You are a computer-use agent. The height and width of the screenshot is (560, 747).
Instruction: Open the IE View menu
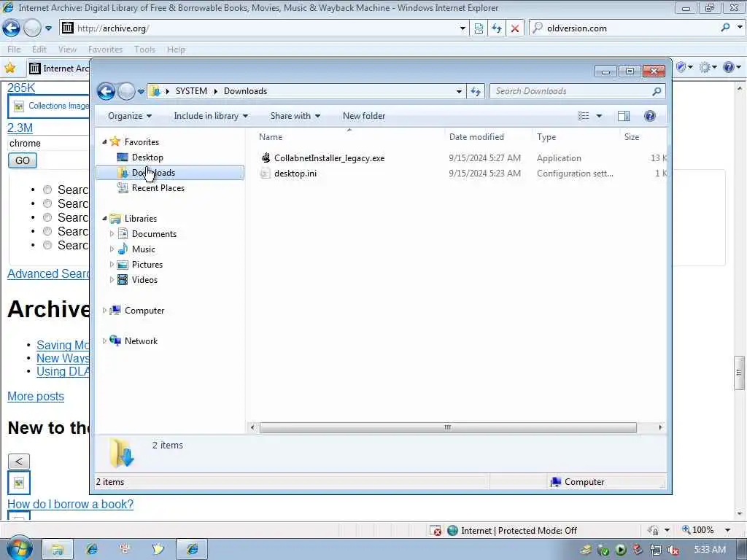67,50
